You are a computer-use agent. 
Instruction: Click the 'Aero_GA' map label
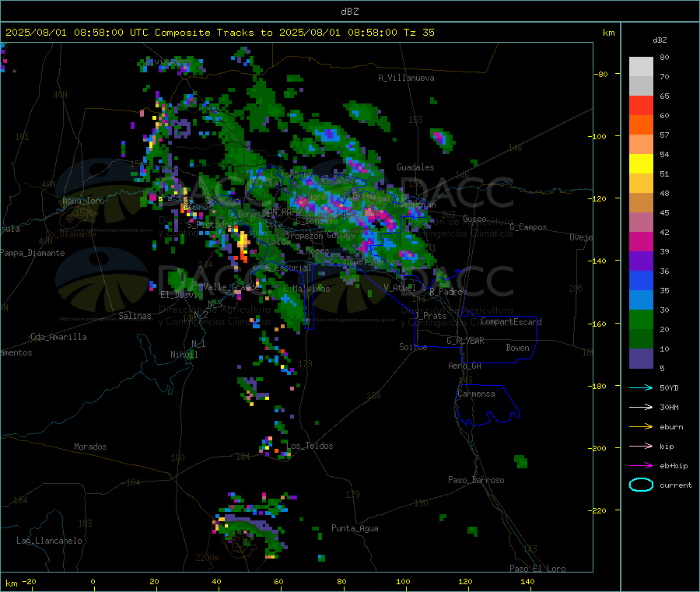(465, 366)
